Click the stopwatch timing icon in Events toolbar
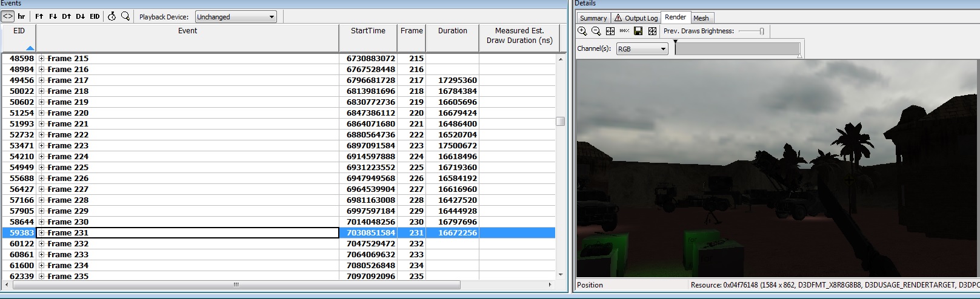Viewport: 980px width, 299px height. pos(112,16)
